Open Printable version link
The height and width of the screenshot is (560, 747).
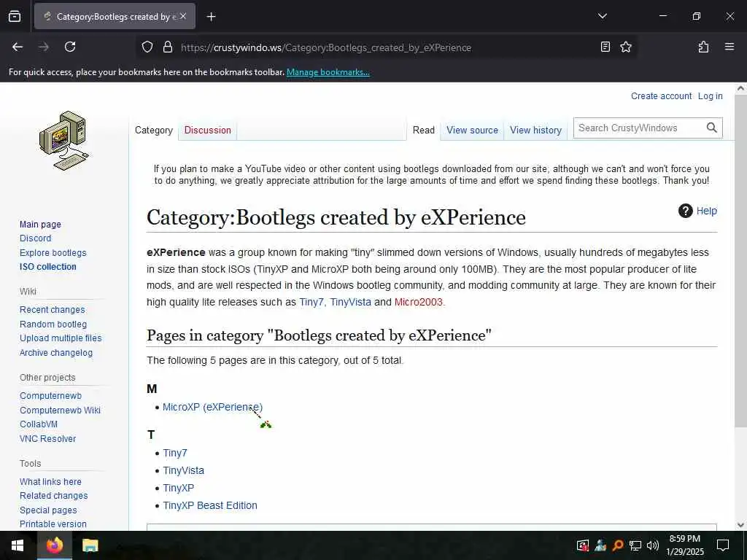[x=53, y=524]
